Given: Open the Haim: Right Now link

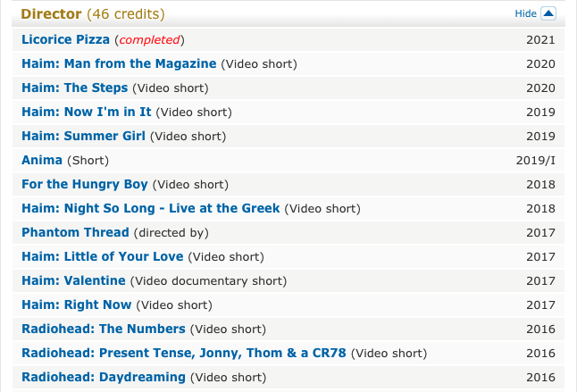Looking at the screenshot, I should coord(76,304).
